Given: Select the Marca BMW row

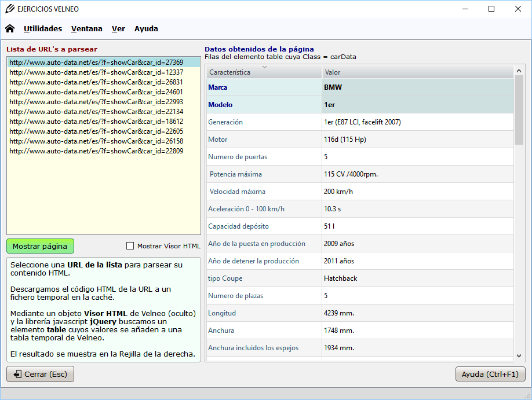Looking at the screenshot, I should [359, 87].
